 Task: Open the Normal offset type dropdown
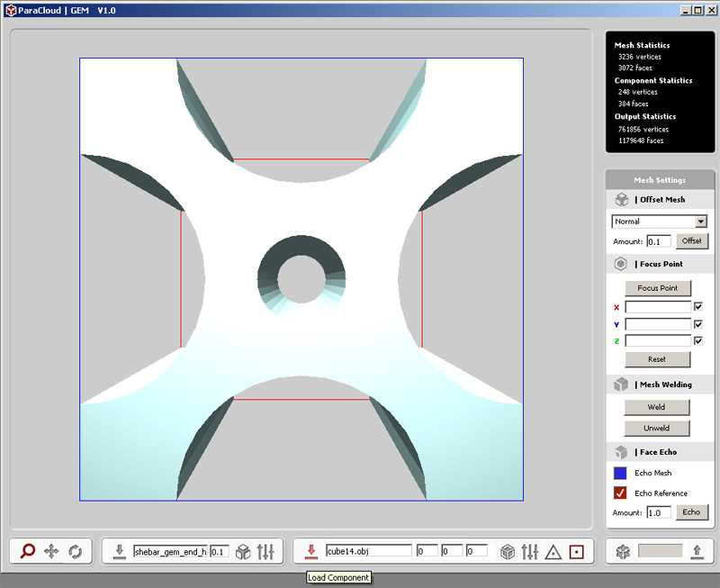coord(700,222)
